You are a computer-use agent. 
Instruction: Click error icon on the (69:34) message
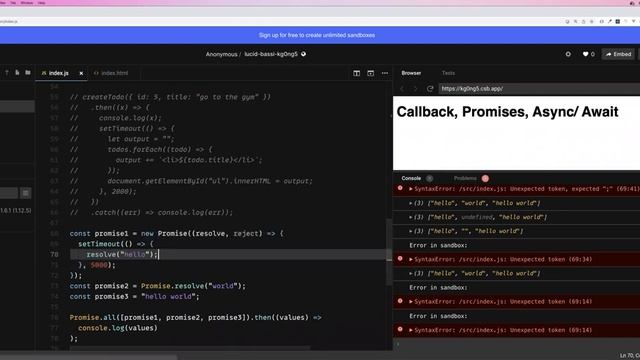click(x=400, y=259)
